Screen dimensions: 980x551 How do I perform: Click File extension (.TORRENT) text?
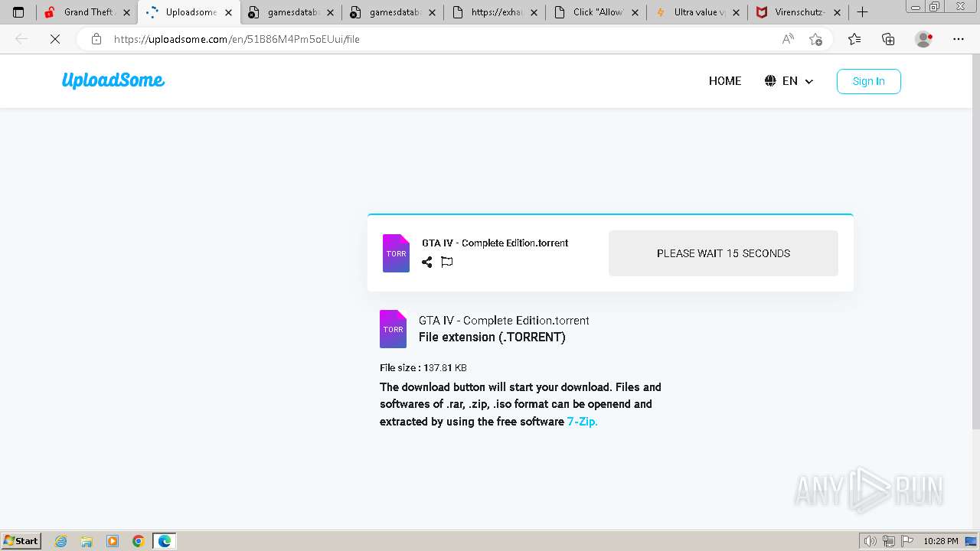492,337
